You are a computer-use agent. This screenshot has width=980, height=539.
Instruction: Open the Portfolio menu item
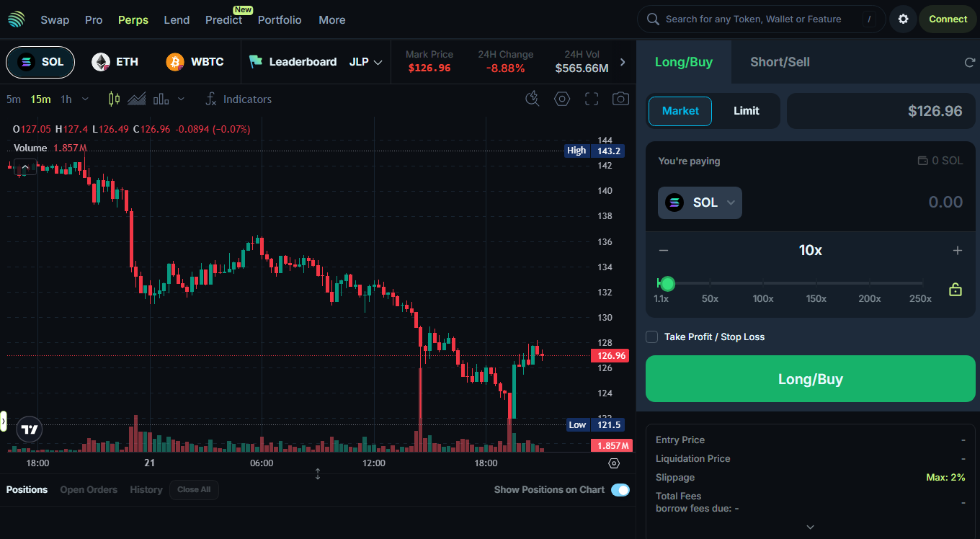[280, 20]
